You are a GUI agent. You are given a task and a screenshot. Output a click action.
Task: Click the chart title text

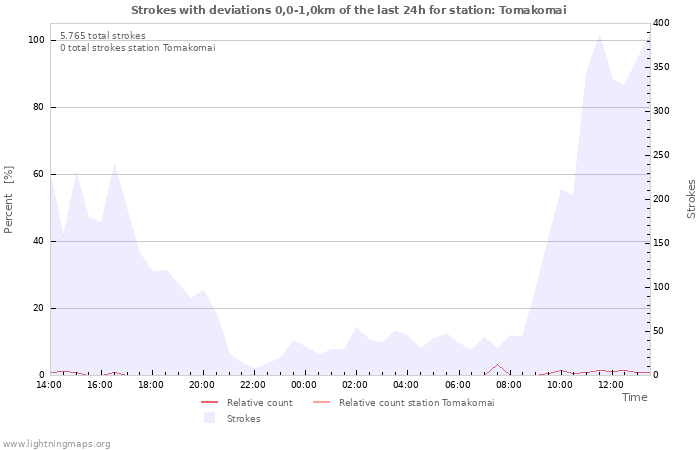click(x=349, y=10)
